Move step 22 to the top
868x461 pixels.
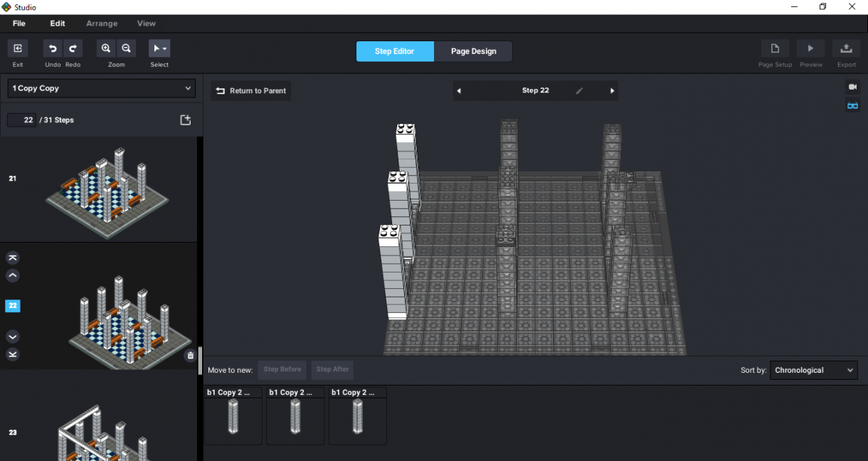[x=13, y=258]
